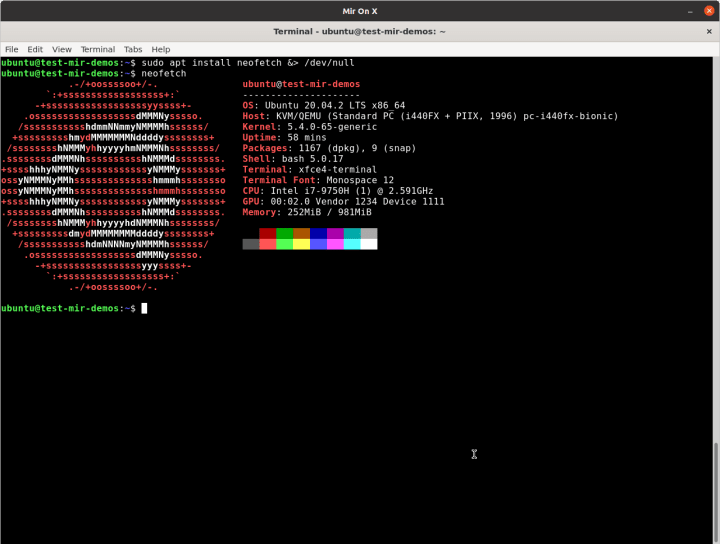Click the bright yellow color block
Viewport: 720px width, 544px height.
[x=302, y=244]
